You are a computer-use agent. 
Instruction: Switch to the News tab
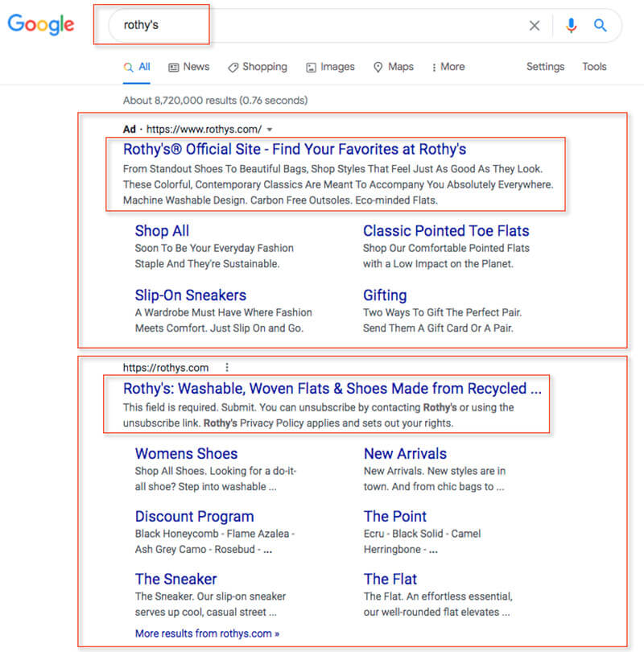click(188, 67)
